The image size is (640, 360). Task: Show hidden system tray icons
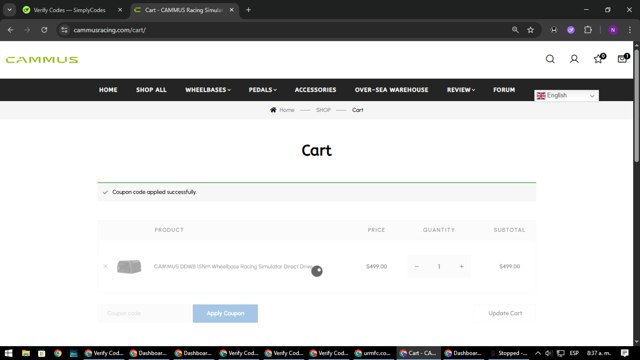point(538,353)
